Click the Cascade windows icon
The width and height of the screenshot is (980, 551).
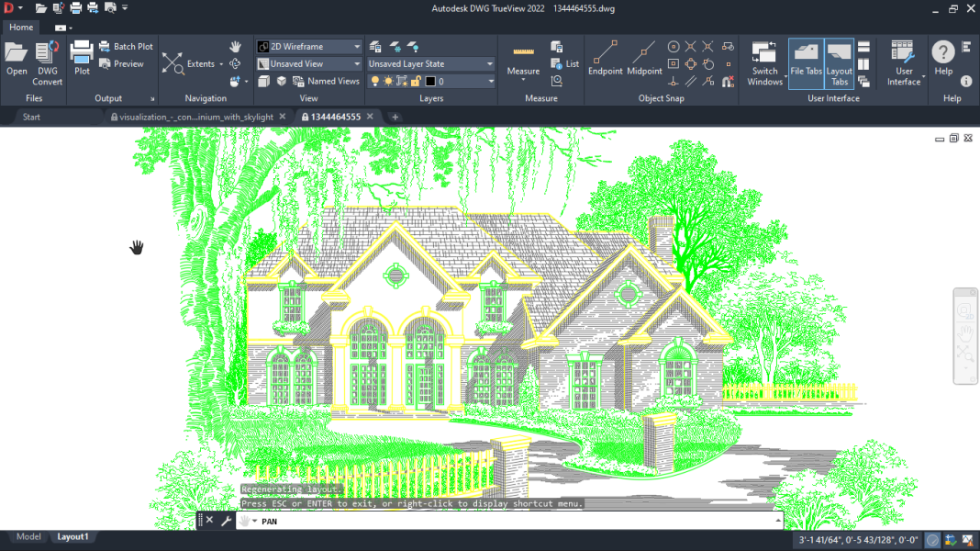point(863,82)
